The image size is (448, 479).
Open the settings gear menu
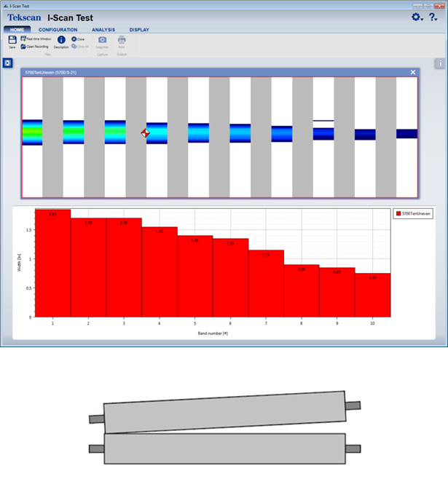417,17
